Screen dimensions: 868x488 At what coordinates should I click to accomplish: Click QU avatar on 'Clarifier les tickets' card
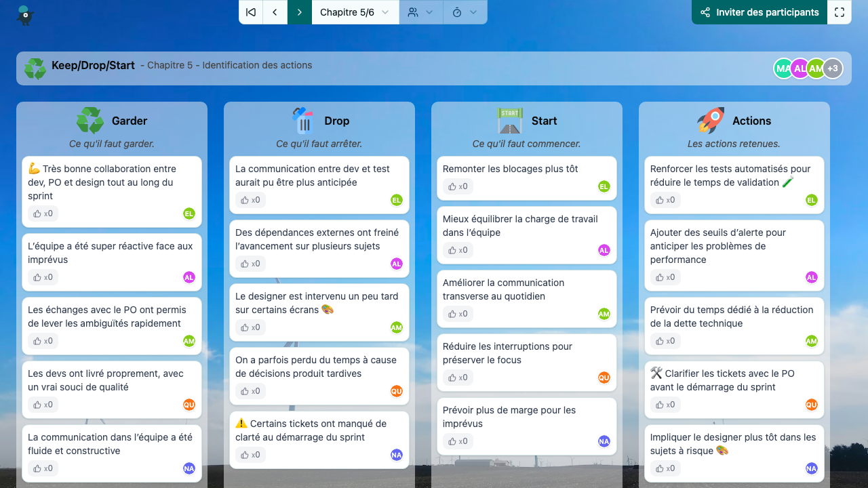(812, 405)
